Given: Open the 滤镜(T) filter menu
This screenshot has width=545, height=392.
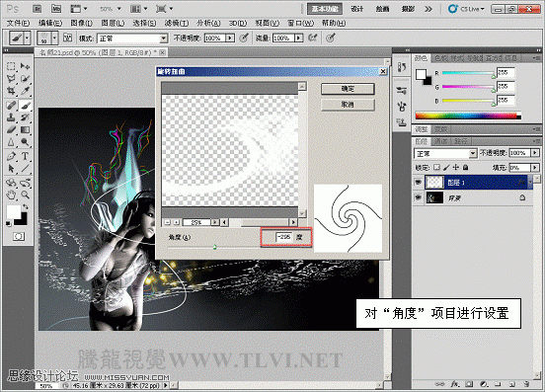Looking at the screenshot, I should click(177, 23).
